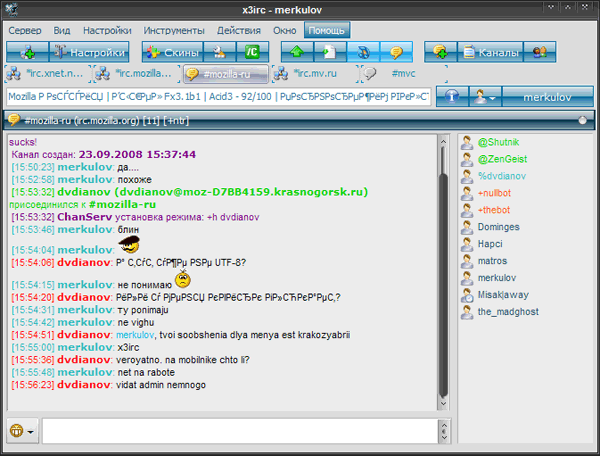The image size is (600, 456).
Task: Click the script tools icon beside Скины
Action: (220, 52)
